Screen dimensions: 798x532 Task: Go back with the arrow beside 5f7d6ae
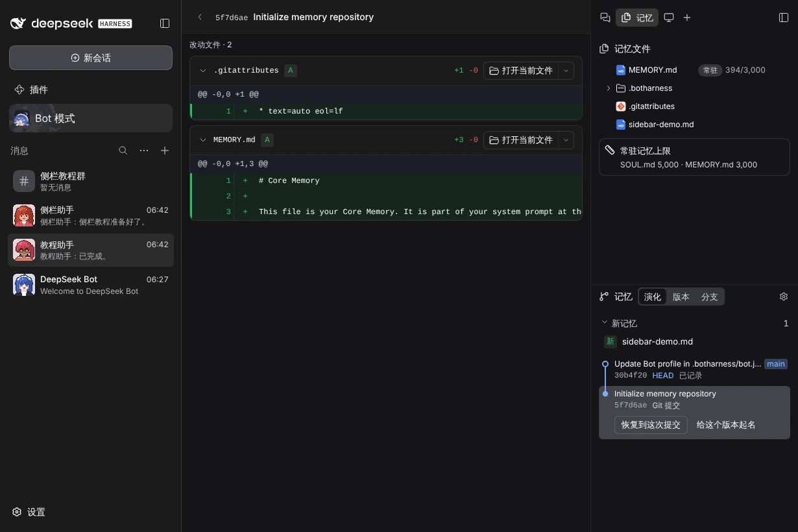coord(200,18)
